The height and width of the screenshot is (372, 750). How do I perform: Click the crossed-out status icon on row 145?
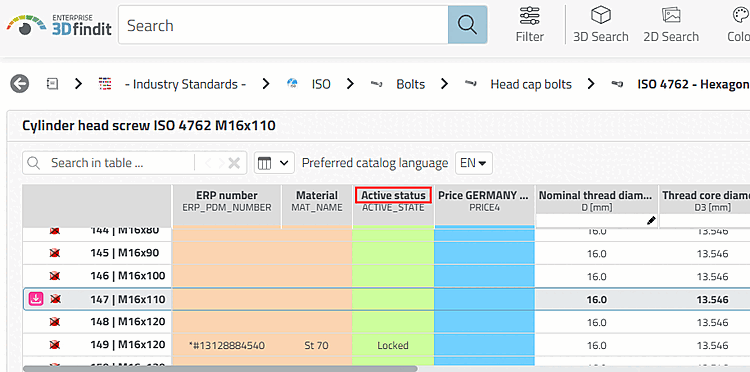55,253
